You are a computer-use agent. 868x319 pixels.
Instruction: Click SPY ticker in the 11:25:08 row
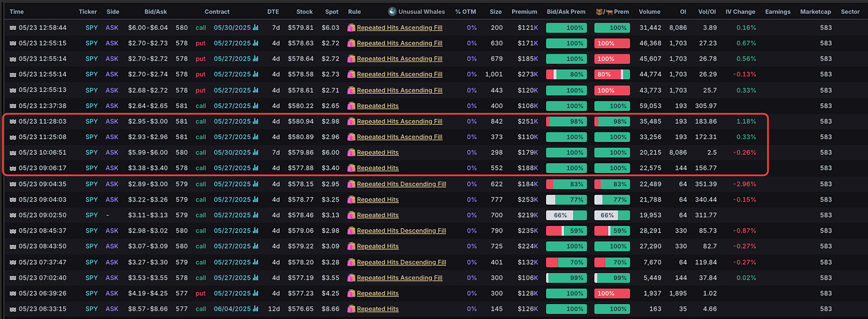[91, 137]
